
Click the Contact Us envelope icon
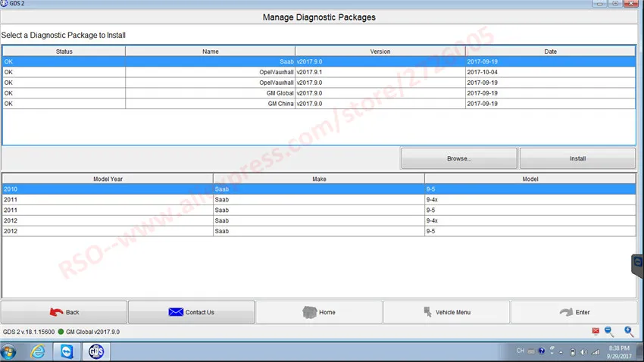tap(176, 312)
